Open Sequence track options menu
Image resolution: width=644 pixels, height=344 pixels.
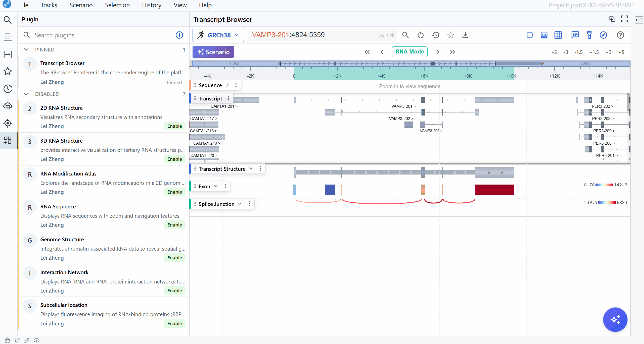pyautogui.click(x=236, y=85)
